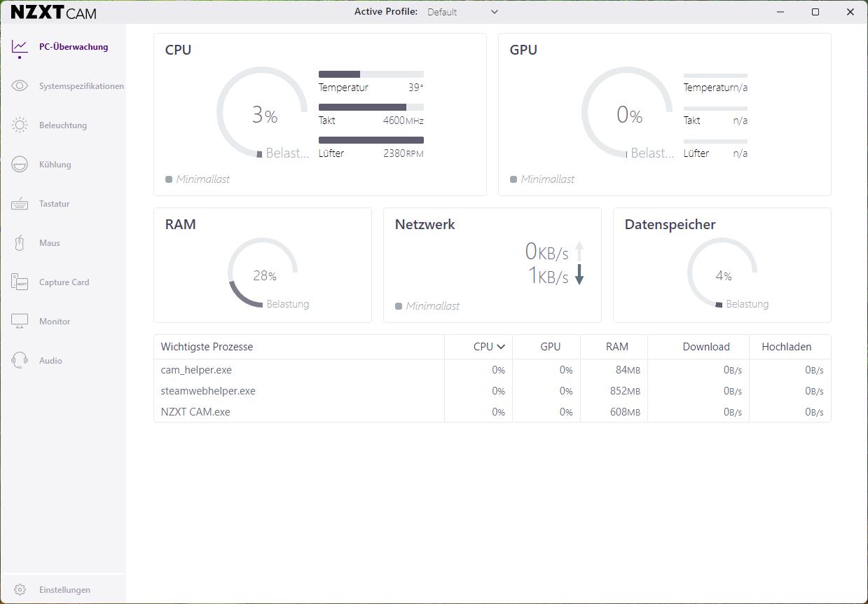Select the Tastatur keyboard icon

click(20, 204)
